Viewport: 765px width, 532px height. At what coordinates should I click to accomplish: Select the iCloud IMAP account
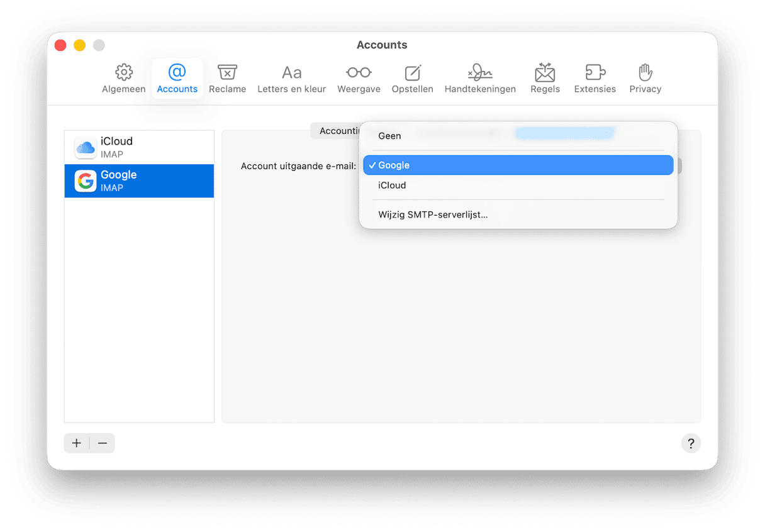(x=138, y=147)
